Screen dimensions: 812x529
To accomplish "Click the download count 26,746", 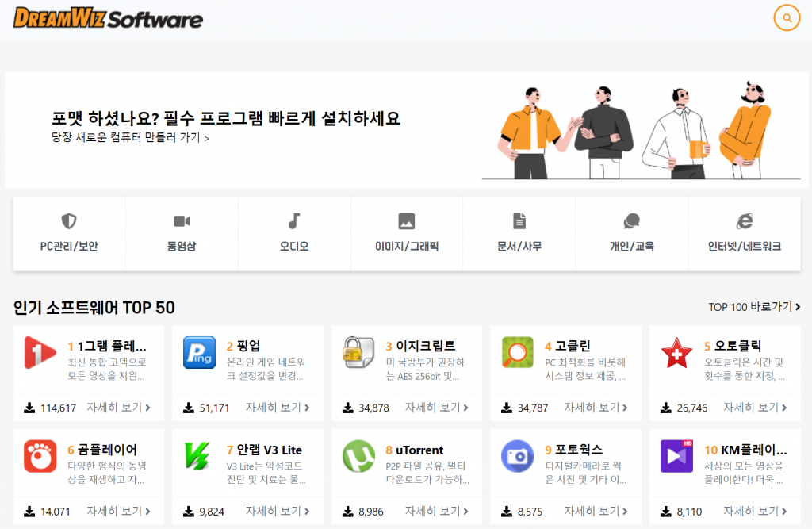I will (691, 408).
